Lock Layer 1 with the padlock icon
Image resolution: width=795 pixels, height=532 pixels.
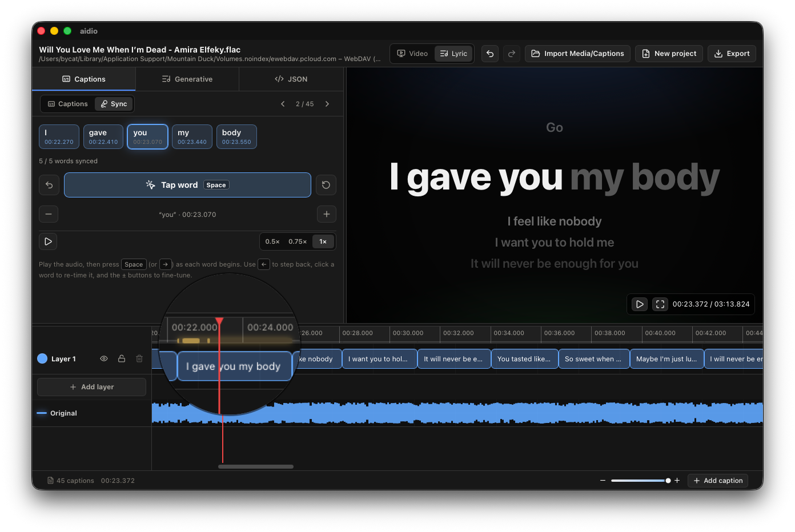tap(122, 358)
